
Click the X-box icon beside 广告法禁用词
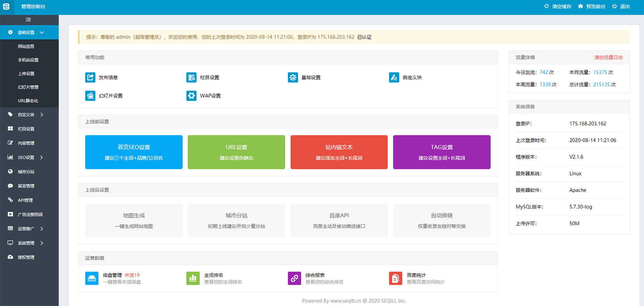click(10, 214)
